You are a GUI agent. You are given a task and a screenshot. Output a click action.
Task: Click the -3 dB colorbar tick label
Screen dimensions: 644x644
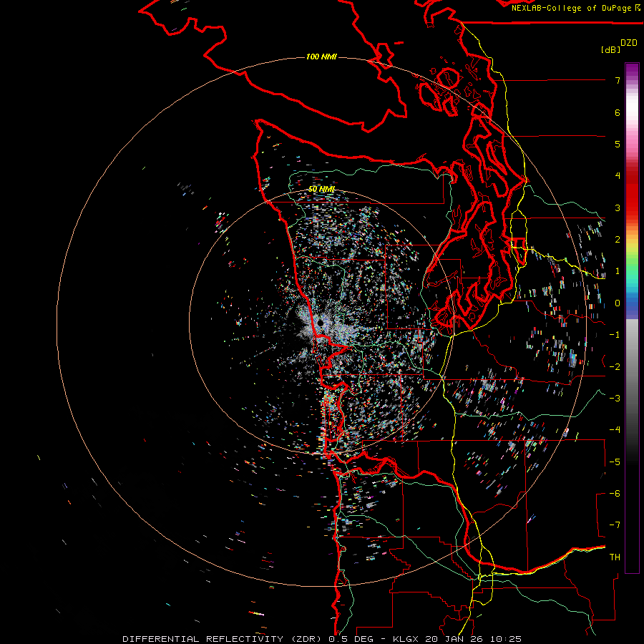(x=615, y=398)
